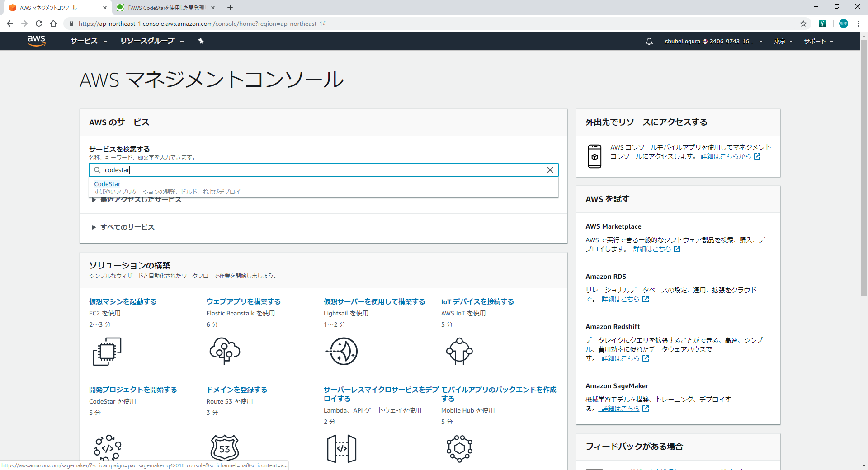Clear the search field with the X button
This screenshot has height=470, width=868.
click(550, 170)
